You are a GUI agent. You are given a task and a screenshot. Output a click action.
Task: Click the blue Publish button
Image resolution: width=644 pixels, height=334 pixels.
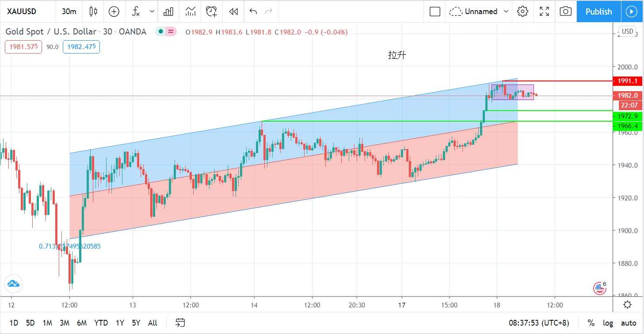pyautogui.click(x=598, y=12)
